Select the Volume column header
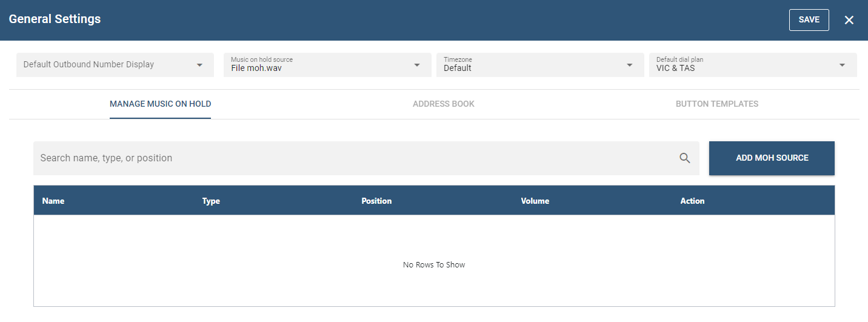 535,201
